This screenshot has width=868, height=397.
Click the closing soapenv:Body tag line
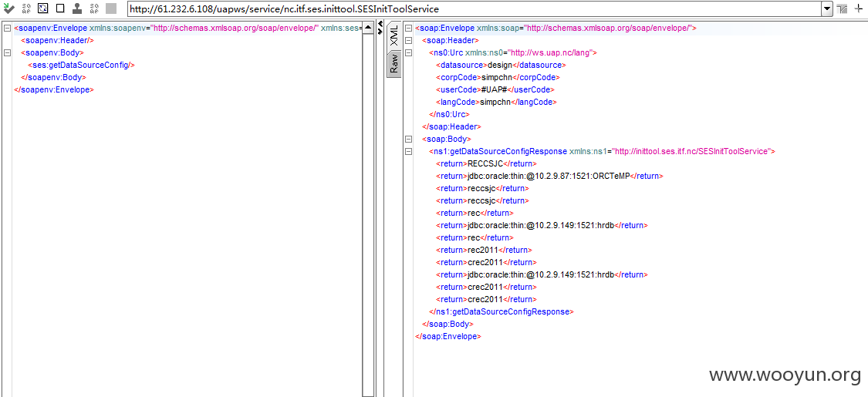(x=53, y=77)
